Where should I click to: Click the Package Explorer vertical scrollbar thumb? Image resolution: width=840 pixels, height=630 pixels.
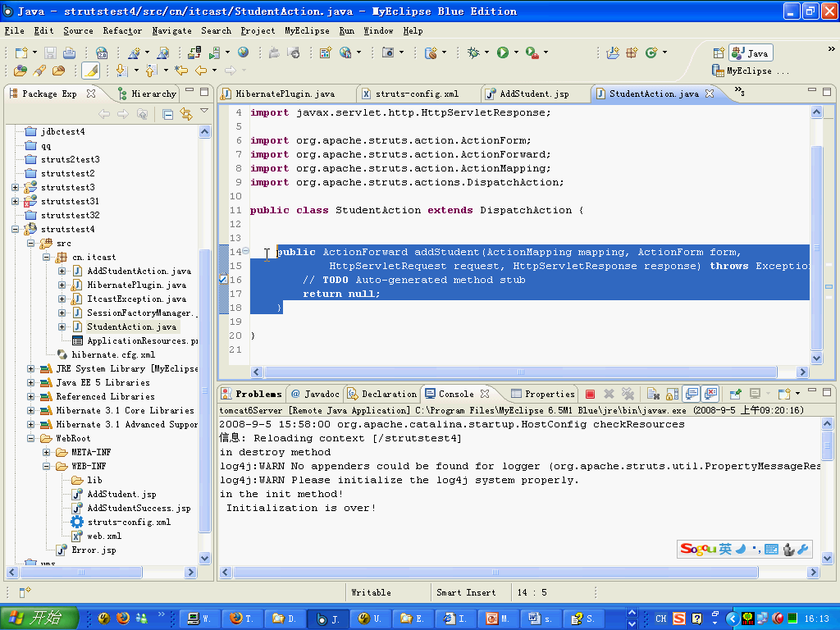[204, 391]
